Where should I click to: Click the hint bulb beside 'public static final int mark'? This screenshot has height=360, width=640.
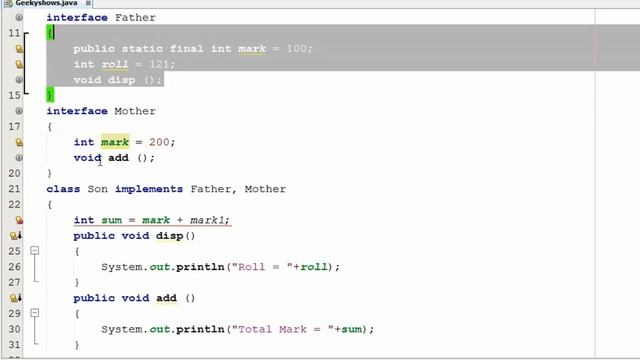tap(19, 49)
